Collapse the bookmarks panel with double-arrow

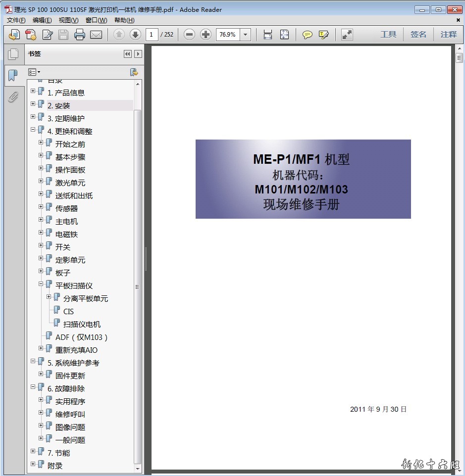coord(128,54)
